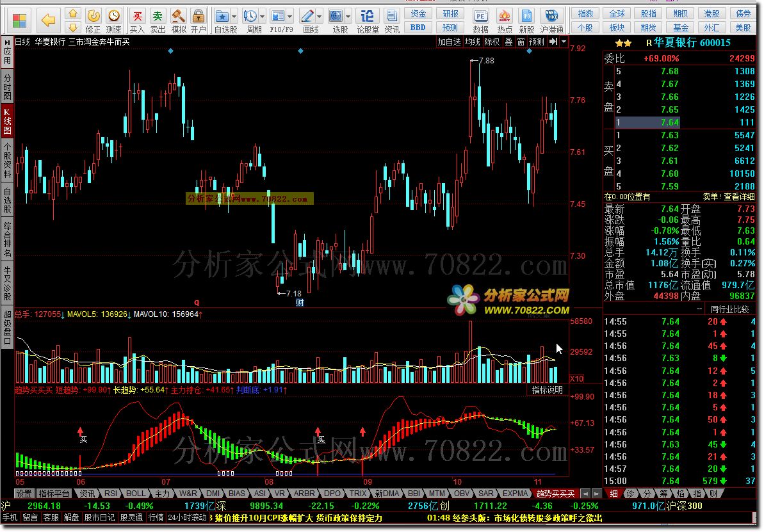Image resolution: width=764 pixels, height=532 pixels.
Task: Click the yellow back arrow icon
Action: tap(49, 20)
